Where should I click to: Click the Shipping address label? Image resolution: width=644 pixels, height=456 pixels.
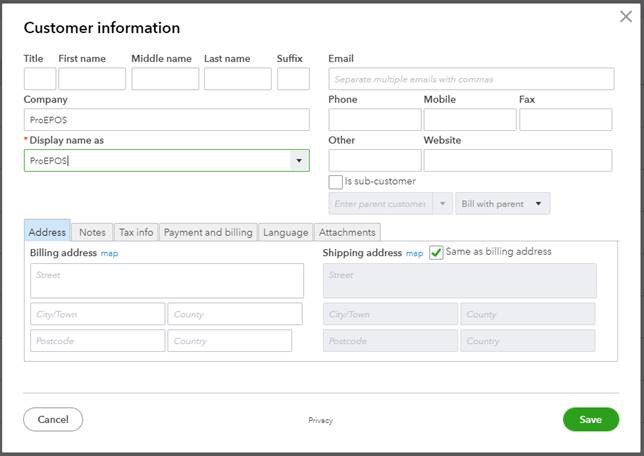(x=362, y=253)
